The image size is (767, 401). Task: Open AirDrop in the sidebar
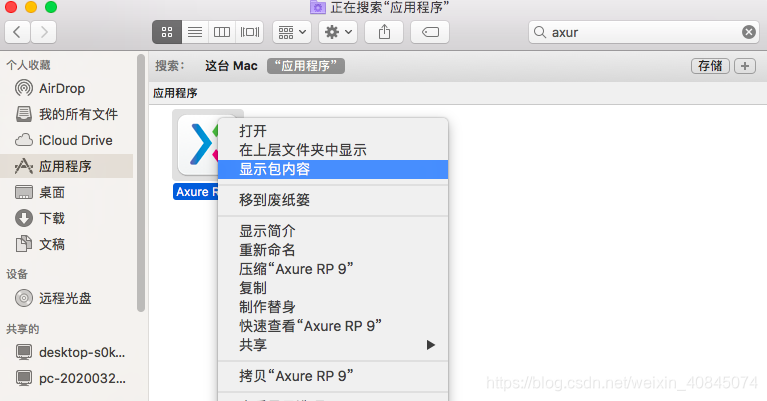click(68, 89)
